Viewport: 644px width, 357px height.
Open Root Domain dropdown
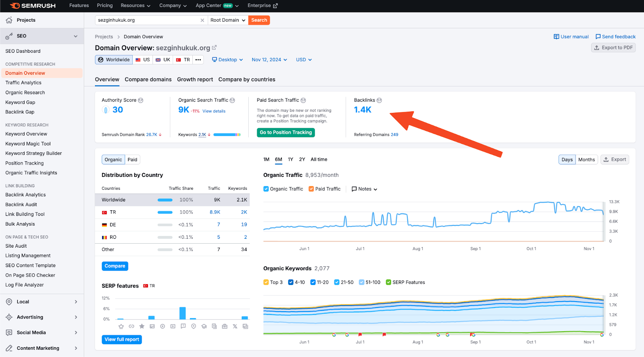pyautogui.click(x=228, y=20)
